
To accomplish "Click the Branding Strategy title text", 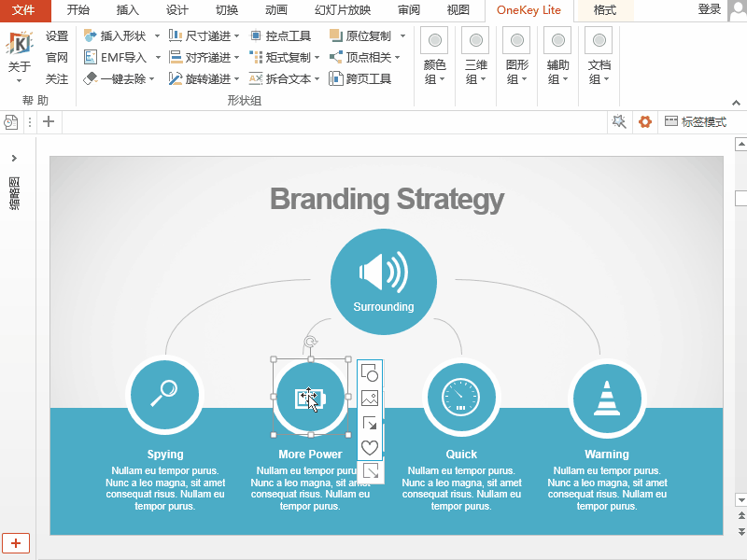I will 387,199.
